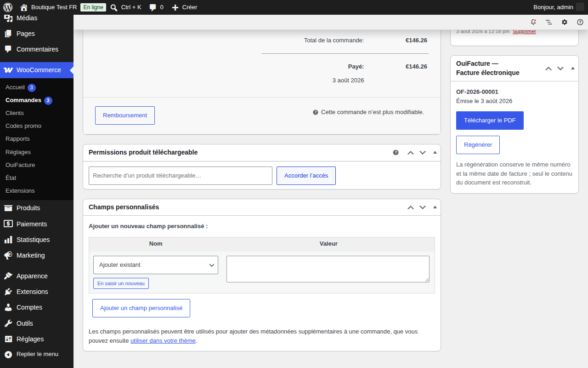
Task: Move Champs personnalisés panel down
Action: click(423, 207)
